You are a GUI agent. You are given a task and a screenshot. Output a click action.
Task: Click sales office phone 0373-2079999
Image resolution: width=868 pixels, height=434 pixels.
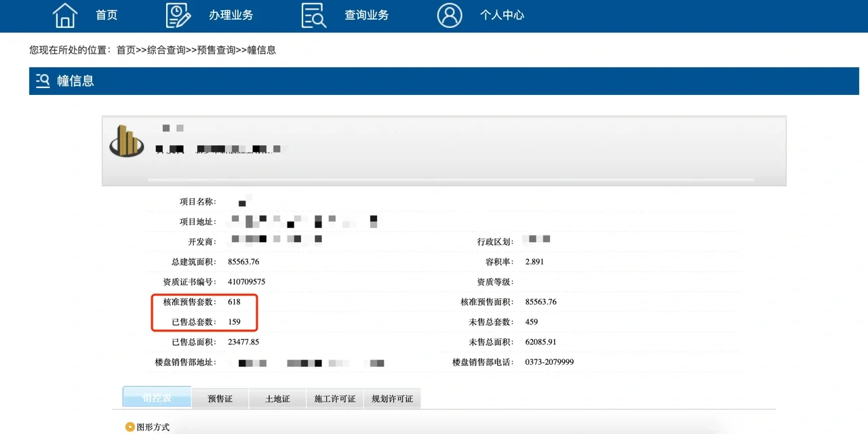(549, 362)
